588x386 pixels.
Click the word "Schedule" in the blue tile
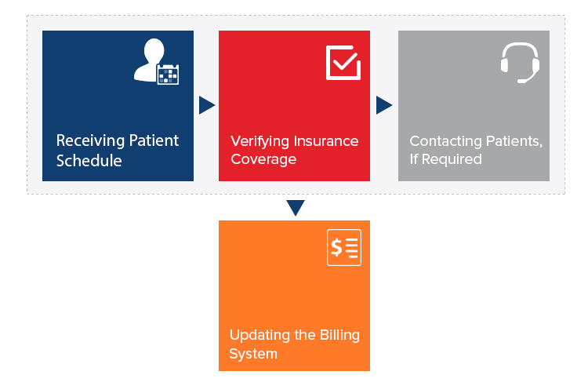89,161
